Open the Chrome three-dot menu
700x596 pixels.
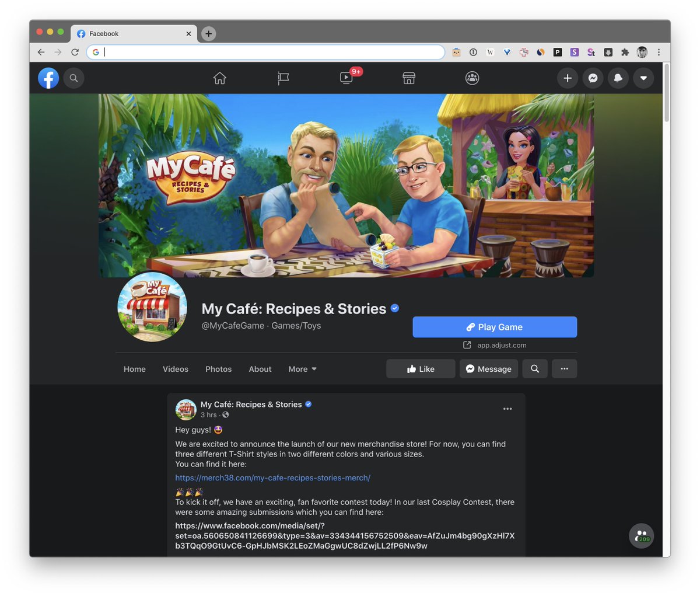(659, 52)
